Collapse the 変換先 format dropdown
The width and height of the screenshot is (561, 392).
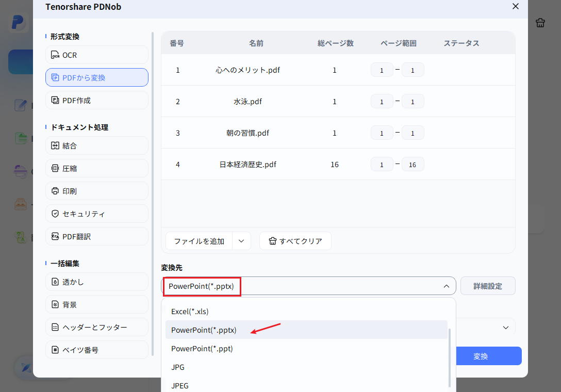446,286
